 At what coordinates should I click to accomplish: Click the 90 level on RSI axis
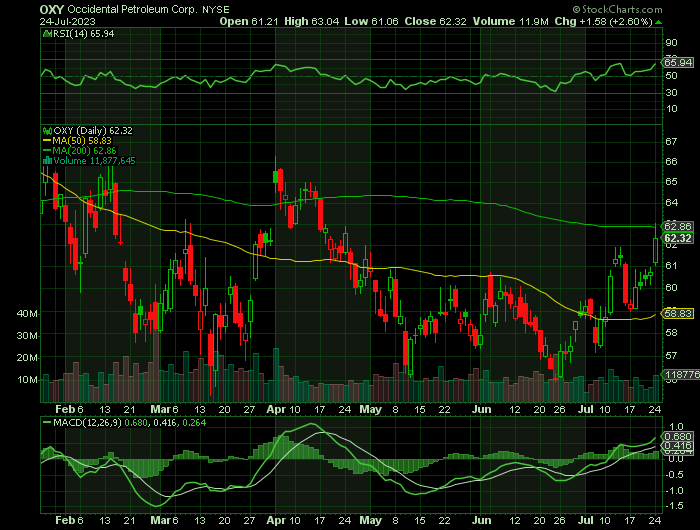pyautogui.click(x=671, y=43)
